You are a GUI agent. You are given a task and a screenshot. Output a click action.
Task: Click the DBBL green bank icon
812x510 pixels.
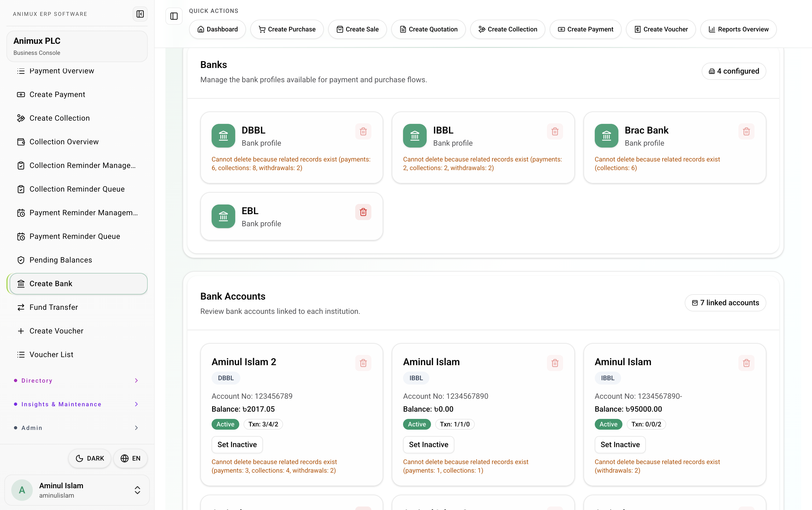[x=223, y=136]
